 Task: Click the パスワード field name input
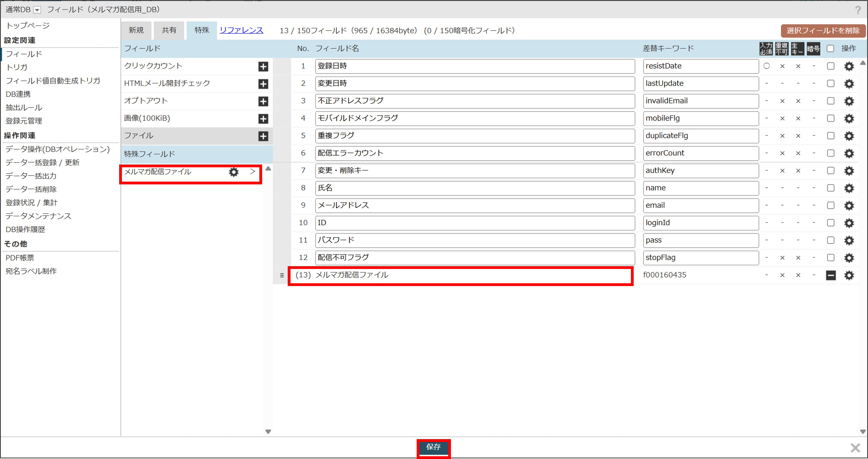[x=475, y=240]
